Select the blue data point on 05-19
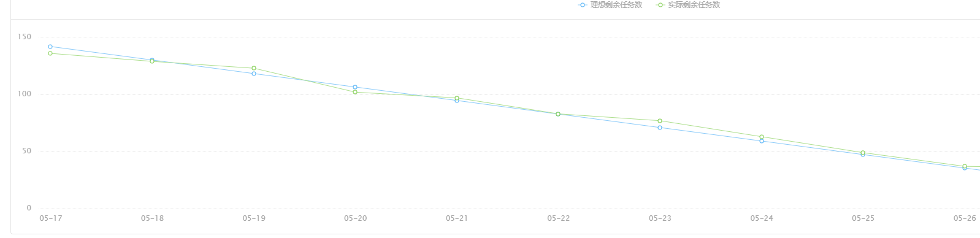 click(x=254, y=74)
